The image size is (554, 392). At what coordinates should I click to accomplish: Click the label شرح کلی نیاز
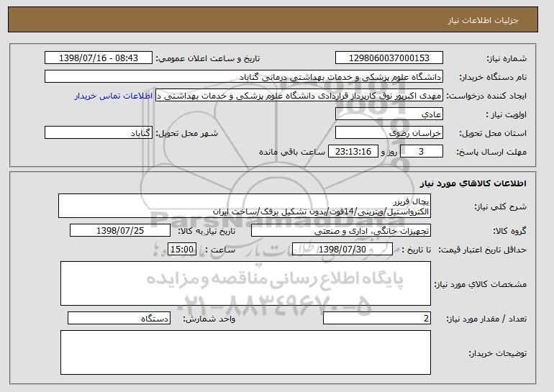pyautogui.click(x=500, y=206)
